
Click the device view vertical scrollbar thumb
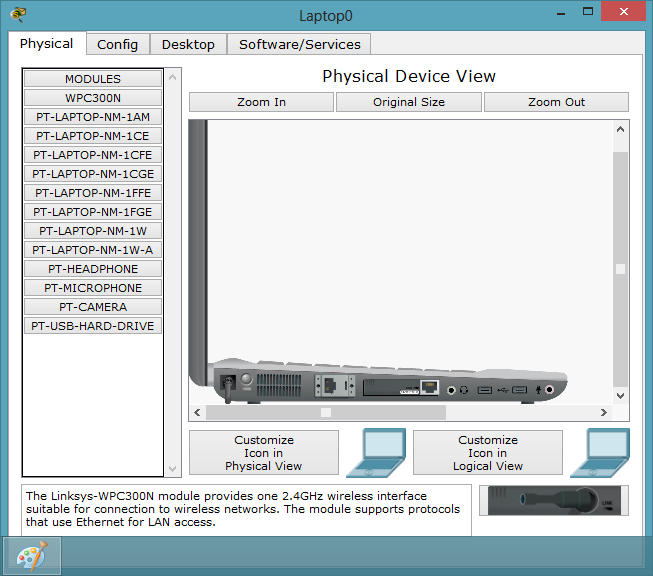[x=620, y=269]
